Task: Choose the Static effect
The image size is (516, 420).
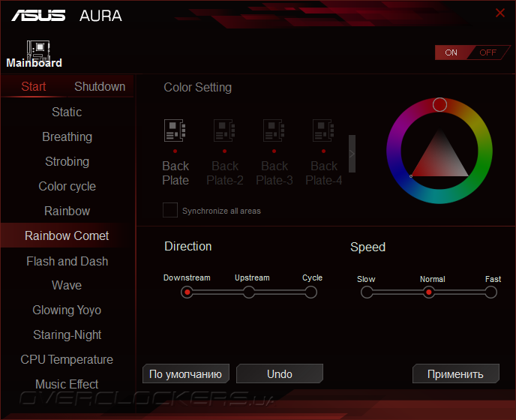Action: pyautogui.click(x=67, y=112)
